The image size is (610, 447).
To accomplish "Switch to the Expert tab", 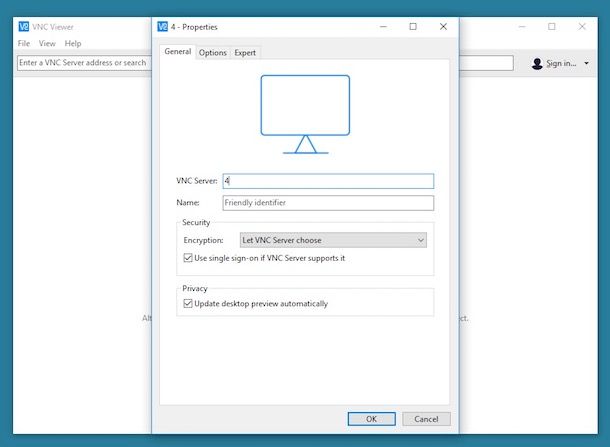I will point(245,53).
